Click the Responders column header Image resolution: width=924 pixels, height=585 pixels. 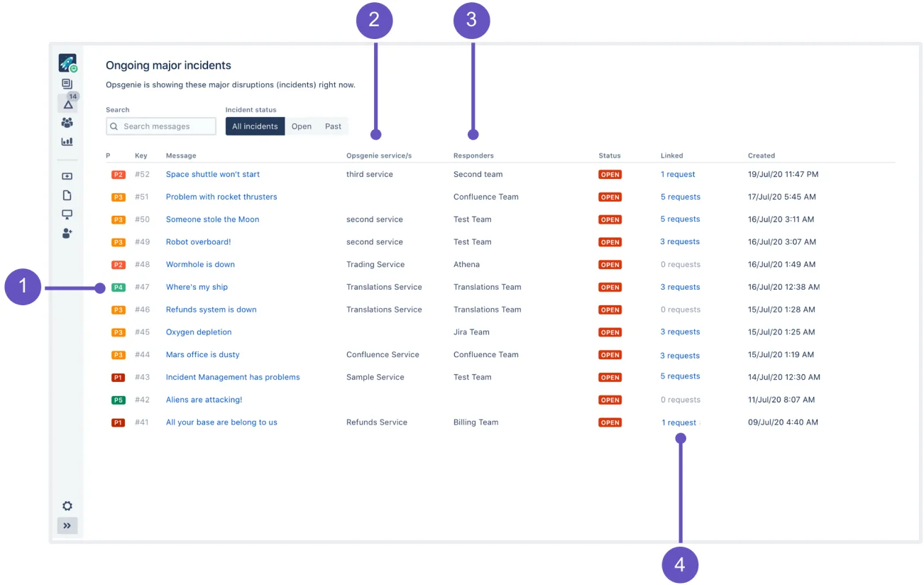[x=473, y=155]
